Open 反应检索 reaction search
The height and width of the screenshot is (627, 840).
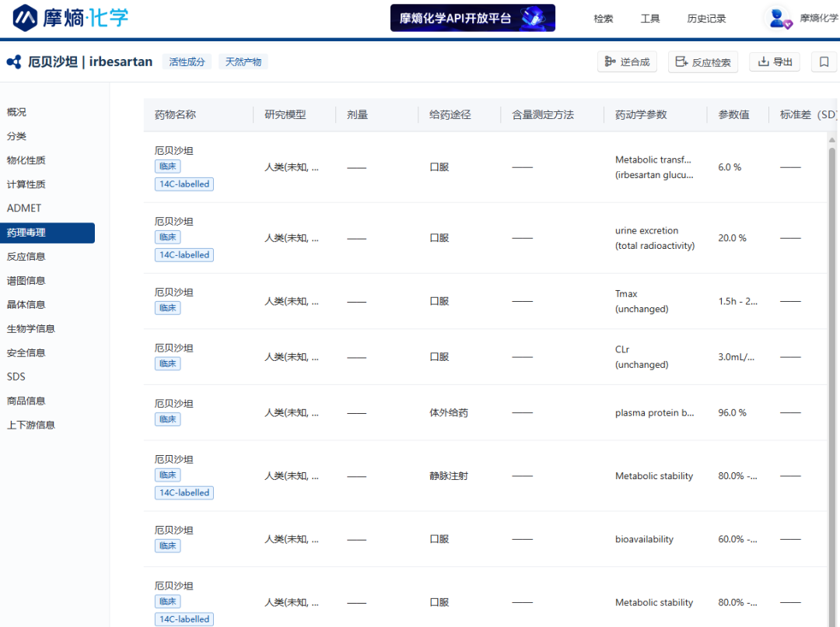point(703,62)
